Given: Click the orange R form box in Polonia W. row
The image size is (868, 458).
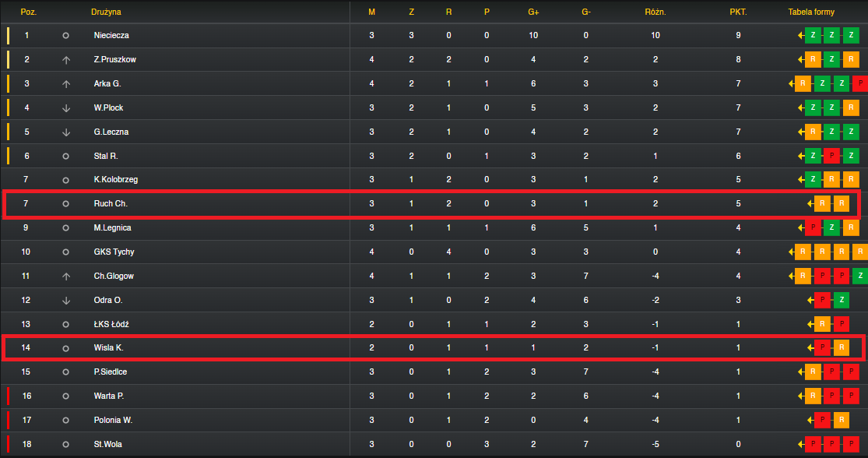Looking at the screenshot, I should 842,420.
